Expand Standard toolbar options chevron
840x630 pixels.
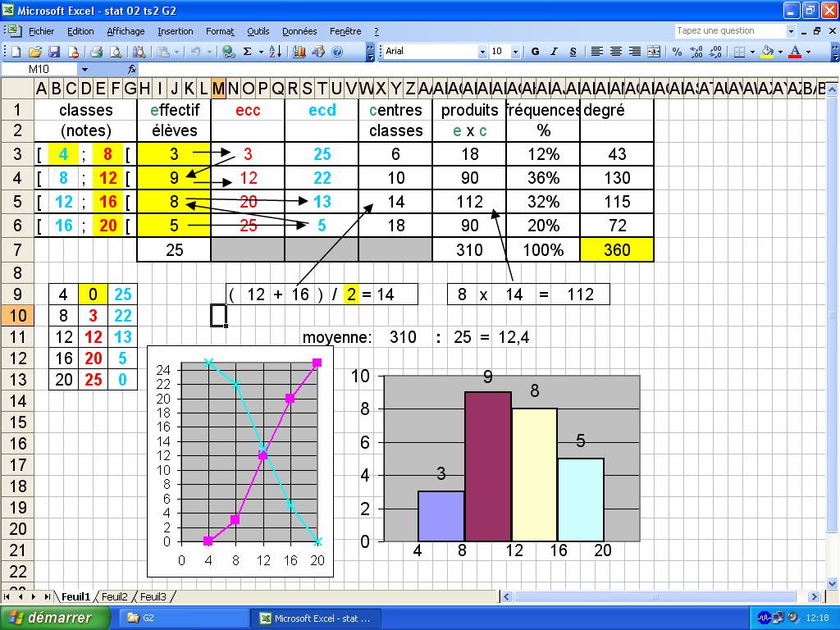coord(370,52)
